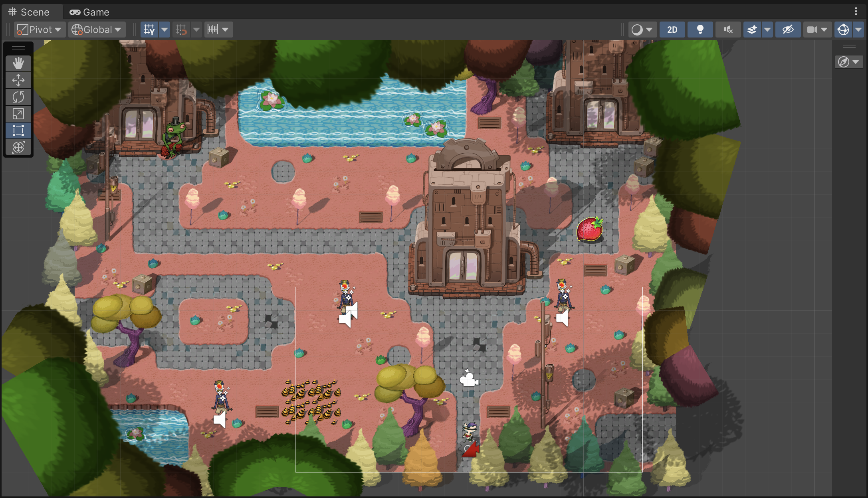Select the Hand view tool

18,63
